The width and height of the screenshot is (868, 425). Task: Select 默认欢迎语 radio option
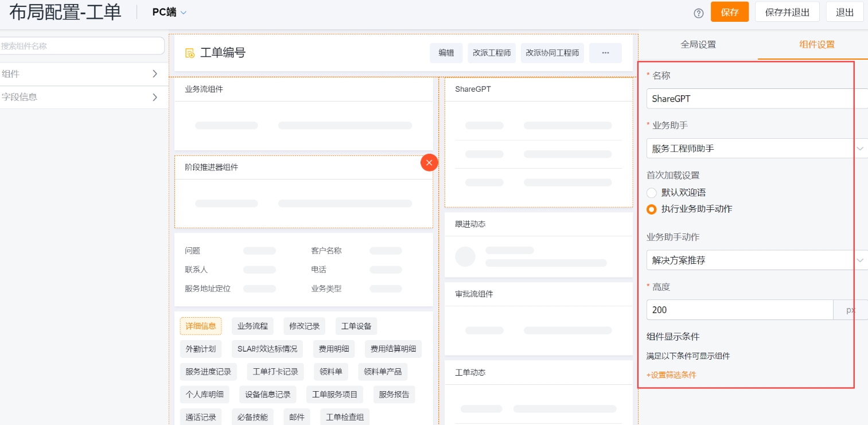click(x=651, y=193)
